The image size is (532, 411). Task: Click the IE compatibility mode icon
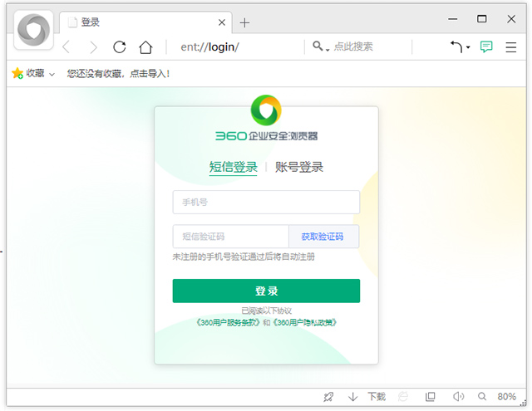point(403,396)
